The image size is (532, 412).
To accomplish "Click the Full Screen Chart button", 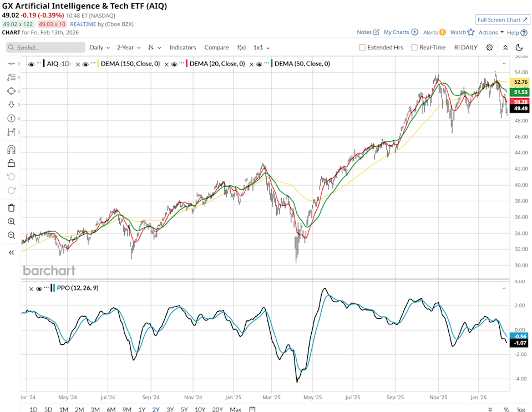I will 502,19.
